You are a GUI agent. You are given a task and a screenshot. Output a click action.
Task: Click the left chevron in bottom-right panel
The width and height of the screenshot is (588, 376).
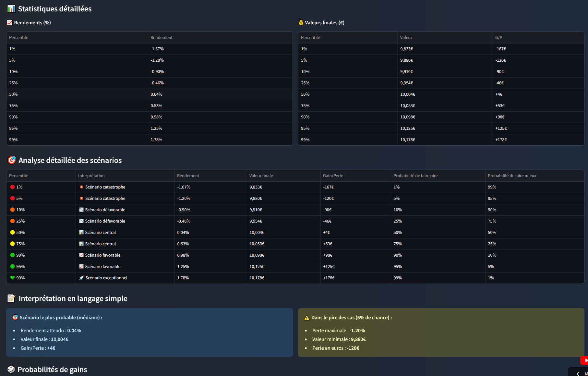click(578, 374)
